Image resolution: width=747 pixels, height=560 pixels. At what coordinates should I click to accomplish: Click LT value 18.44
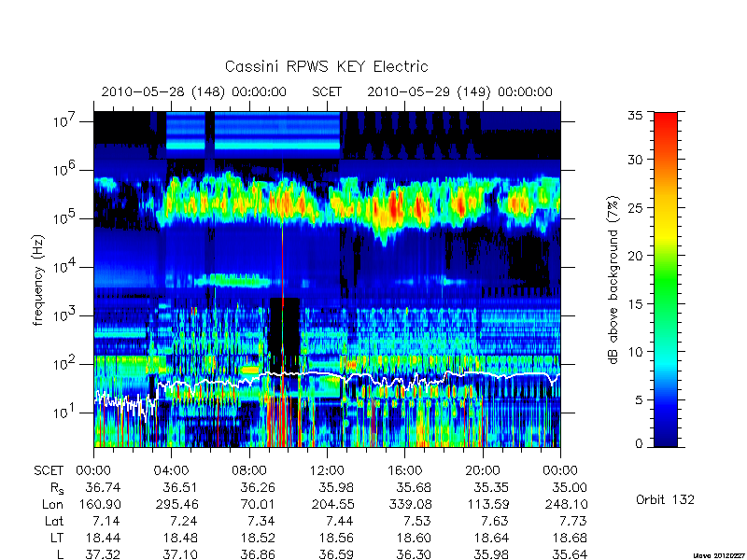coord(103,538)
